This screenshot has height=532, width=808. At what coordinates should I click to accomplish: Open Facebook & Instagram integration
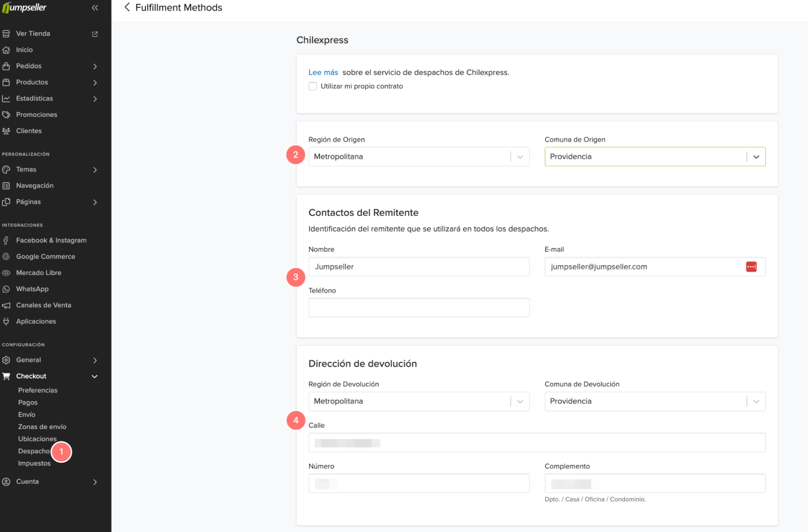51,241
